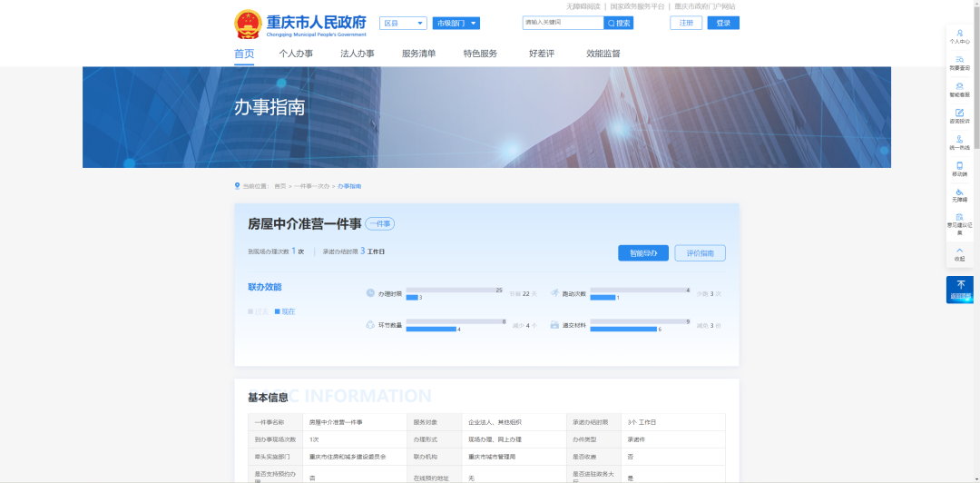Click the search magnifier button 搜索

click(x=619, y=23)
